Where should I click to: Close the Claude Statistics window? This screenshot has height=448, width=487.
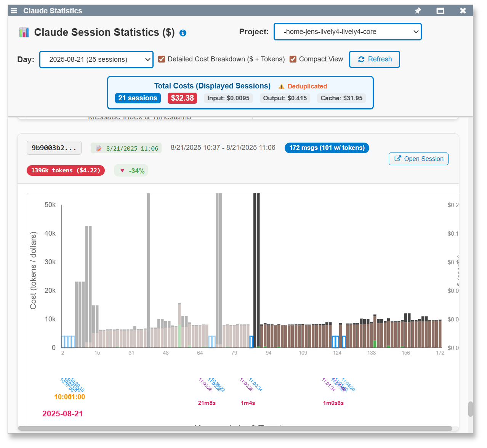tap(463, 11)
